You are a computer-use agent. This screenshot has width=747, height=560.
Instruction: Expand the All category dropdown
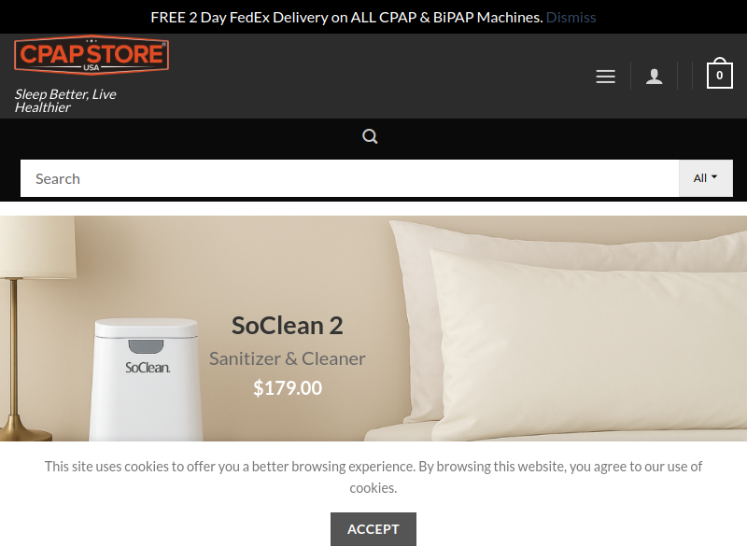point(706,178)
